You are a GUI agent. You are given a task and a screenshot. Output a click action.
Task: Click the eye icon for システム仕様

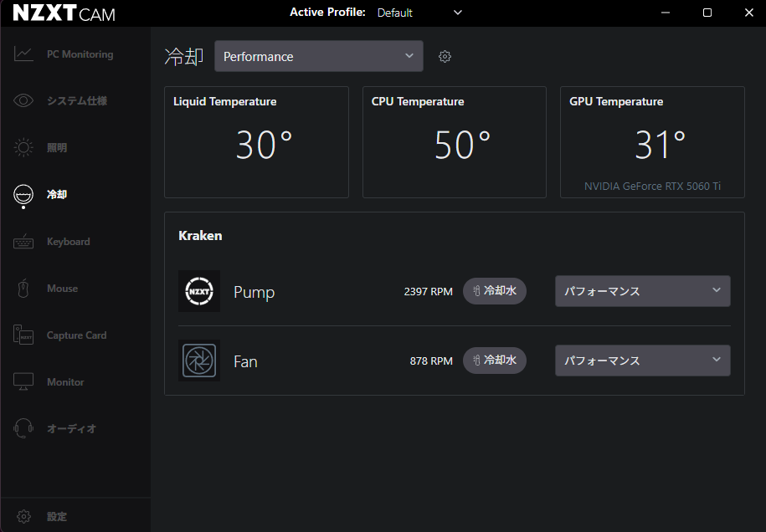tap(23, 100)
